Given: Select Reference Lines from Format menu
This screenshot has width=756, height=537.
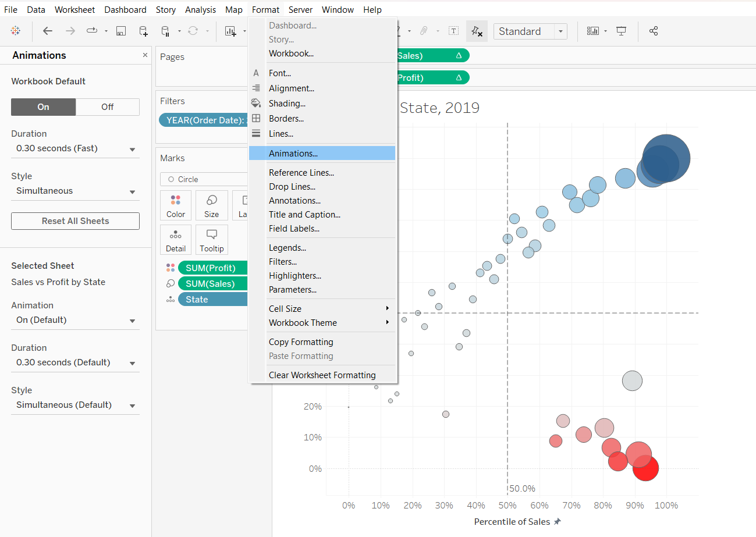Looking at the screenshot, I should [x=301, y=173].
